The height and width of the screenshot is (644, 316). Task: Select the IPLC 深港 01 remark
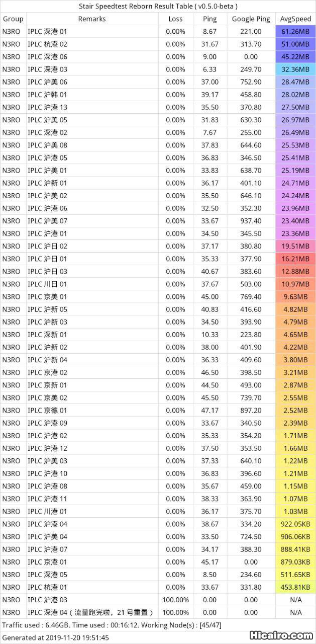pos(47,32)
